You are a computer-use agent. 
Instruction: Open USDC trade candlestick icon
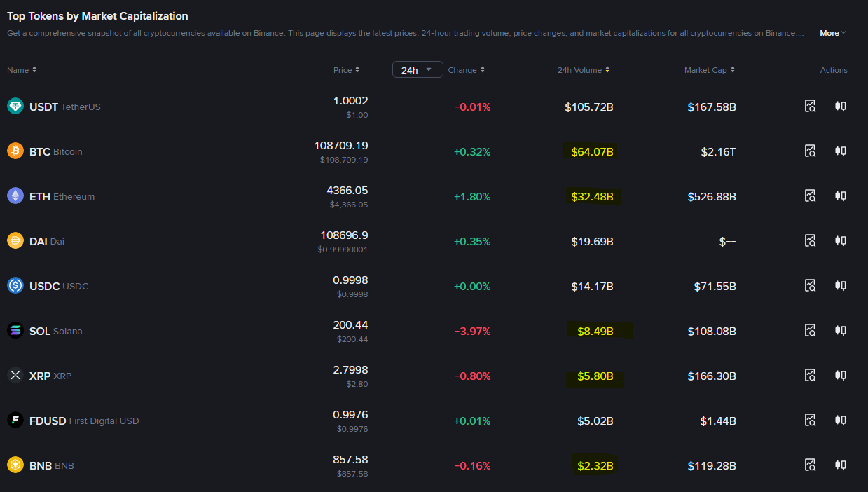(x=841, y=286)
